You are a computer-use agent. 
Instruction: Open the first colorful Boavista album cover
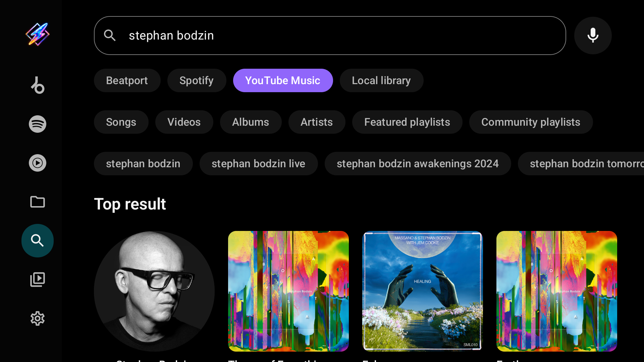pos(288,291)
